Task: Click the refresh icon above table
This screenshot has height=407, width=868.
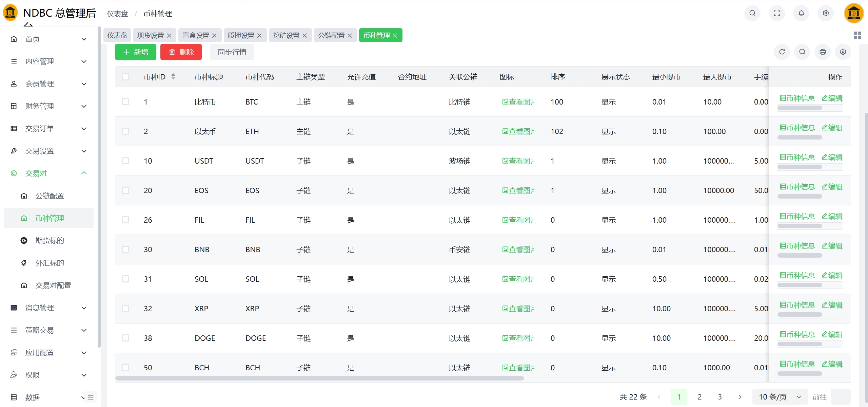Action: (x=782, y=52)
